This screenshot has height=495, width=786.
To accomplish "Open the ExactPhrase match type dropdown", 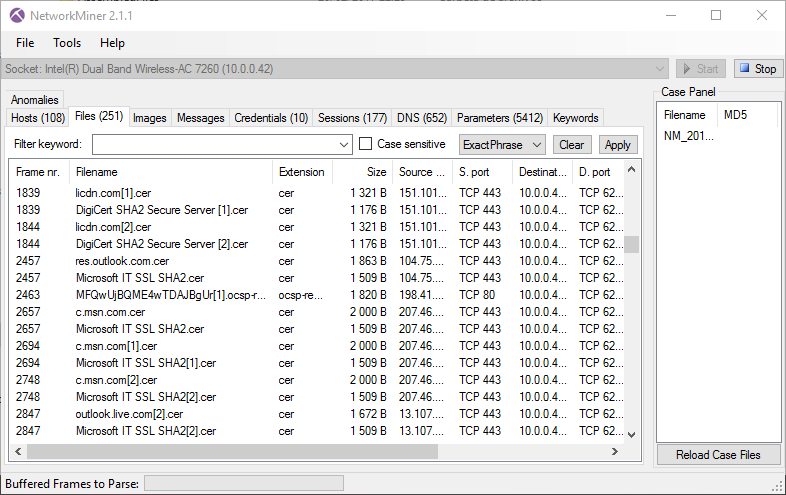I will coord(502,144).
